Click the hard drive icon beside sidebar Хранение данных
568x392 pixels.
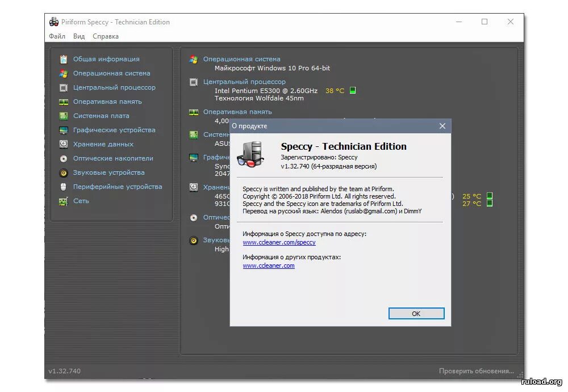[x=64, y=144]
